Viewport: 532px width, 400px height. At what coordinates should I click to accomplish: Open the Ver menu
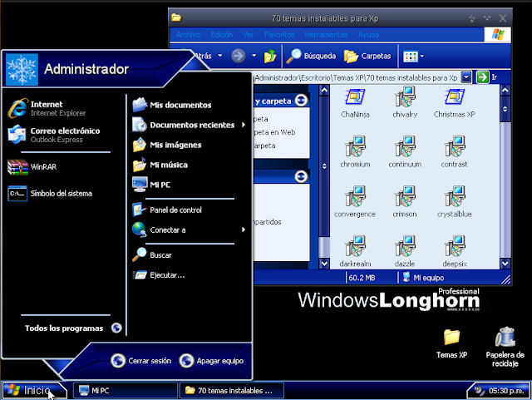click(249, 35)
